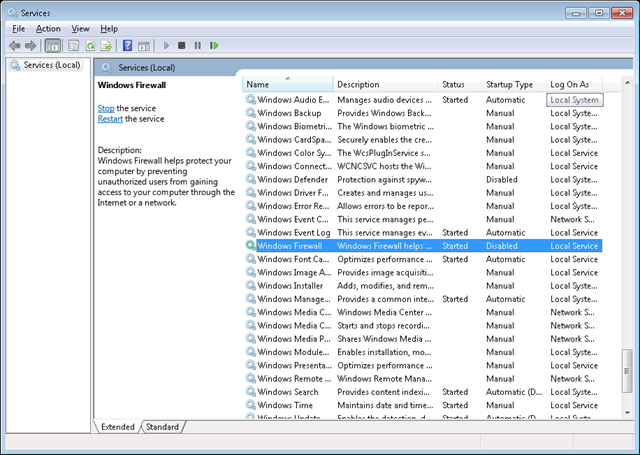The image size is (640, 455).
Task: Select Services (Local) in the console tree
Action: point(51,66)
